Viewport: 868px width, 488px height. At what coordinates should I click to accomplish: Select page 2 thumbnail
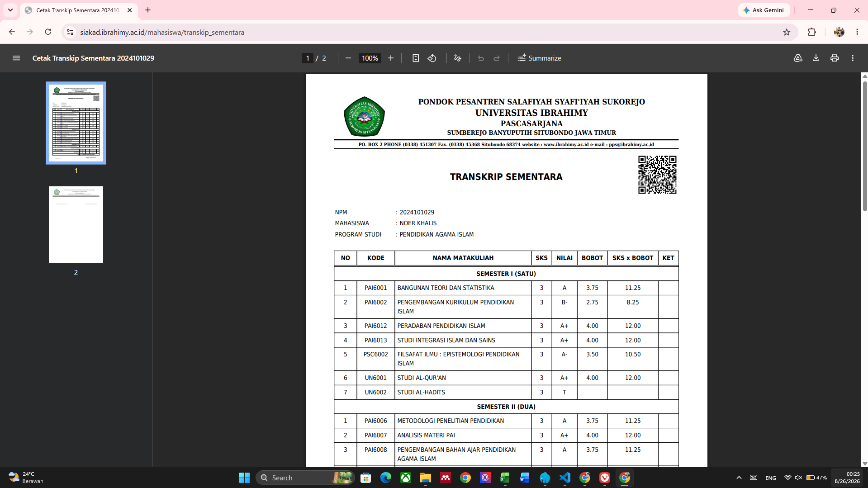(x=76, y=225)
